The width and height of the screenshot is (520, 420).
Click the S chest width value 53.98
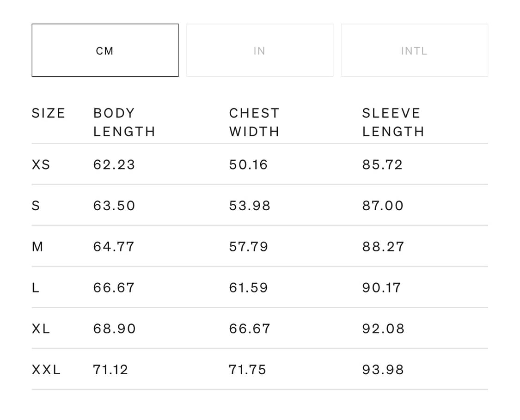pyautogui.click(x=250, y=206)
